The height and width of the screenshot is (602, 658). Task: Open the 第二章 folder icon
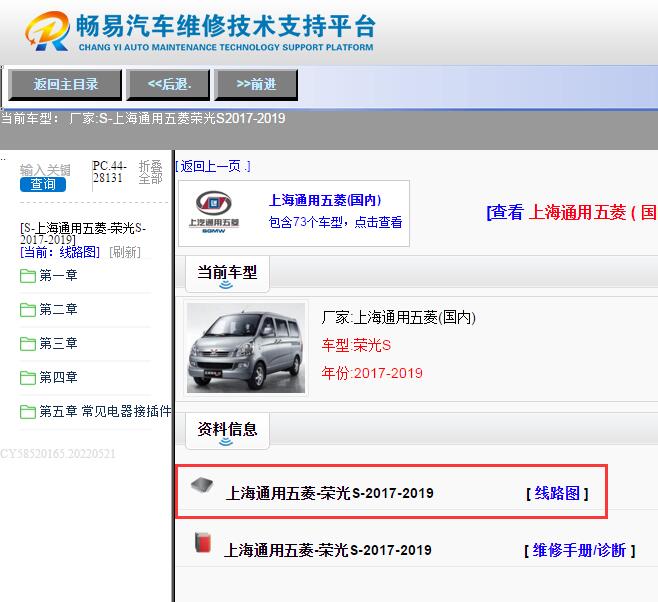click(x=28, y=310)
